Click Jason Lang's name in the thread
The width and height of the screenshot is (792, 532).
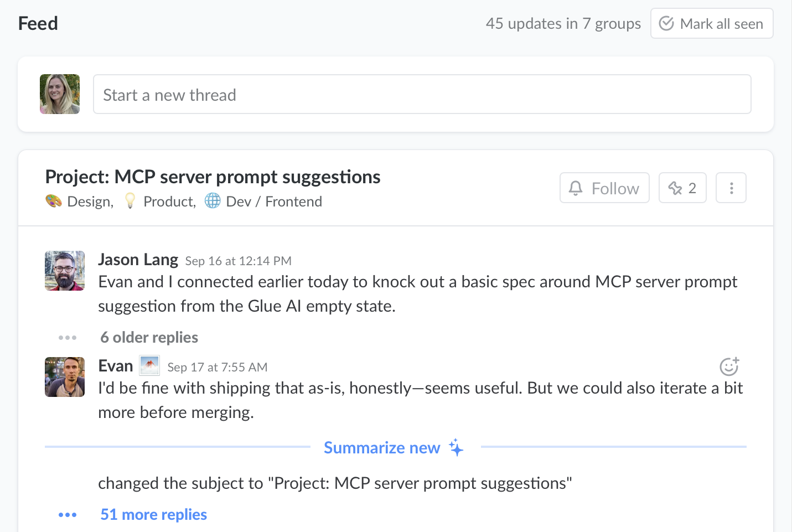coord(138,260)
